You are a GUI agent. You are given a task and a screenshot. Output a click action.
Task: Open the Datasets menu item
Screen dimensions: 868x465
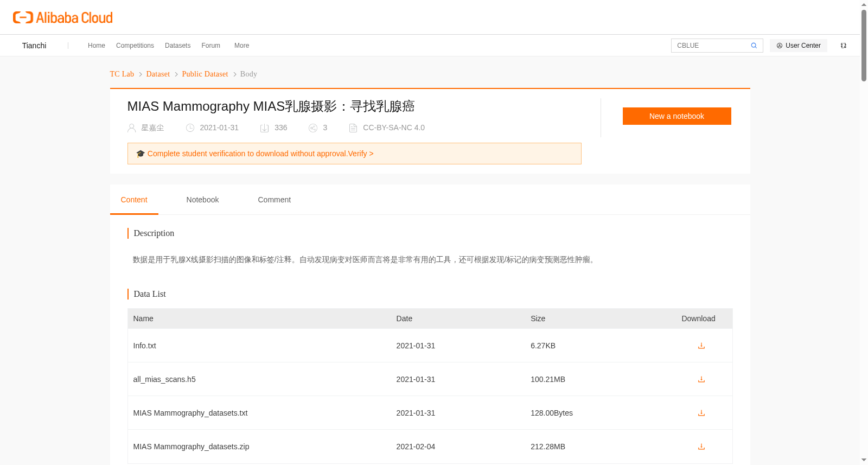tap(177, 46)
